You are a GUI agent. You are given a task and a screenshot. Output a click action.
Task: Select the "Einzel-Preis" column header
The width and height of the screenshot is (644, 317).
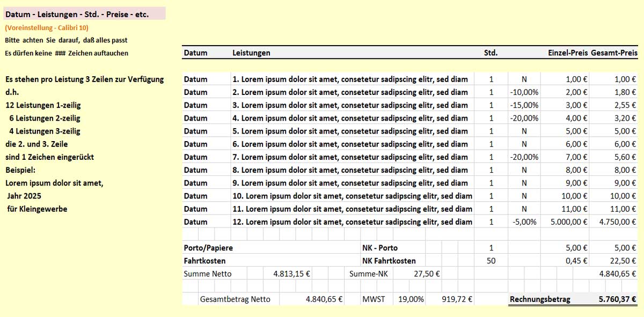(x=567, y=53)
